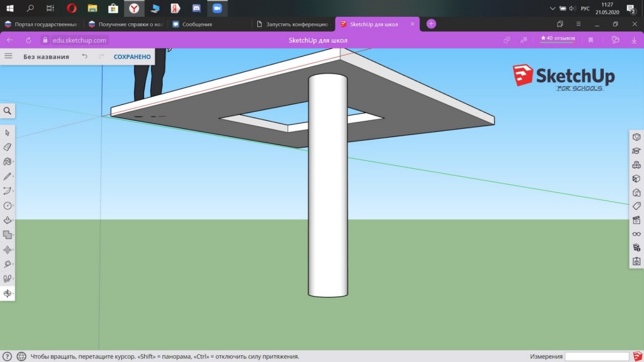Open the Tags panel
Image resolution: width=644 pixels, height=362 pixels.
pos(636,206)
